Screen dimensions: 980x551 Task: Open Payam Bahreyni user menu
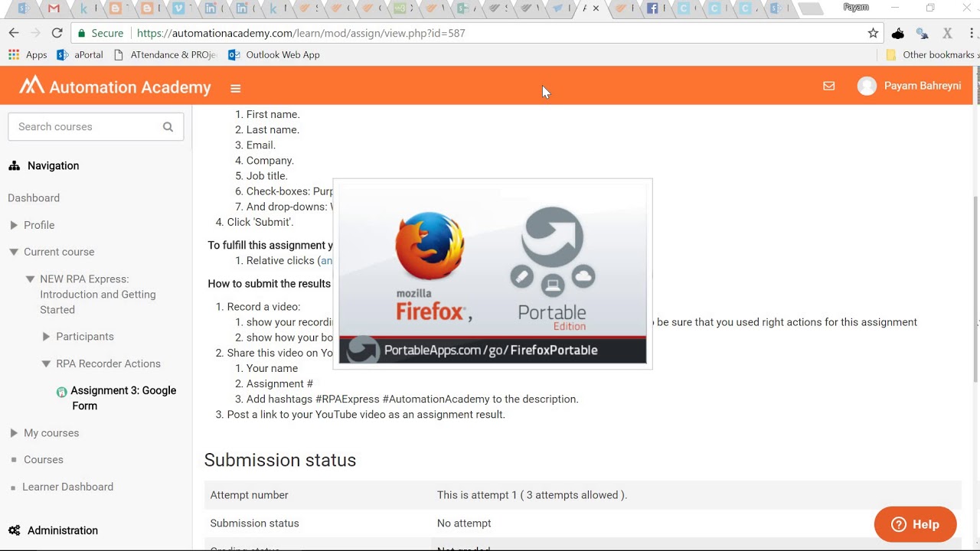click(x=923, y=86)
